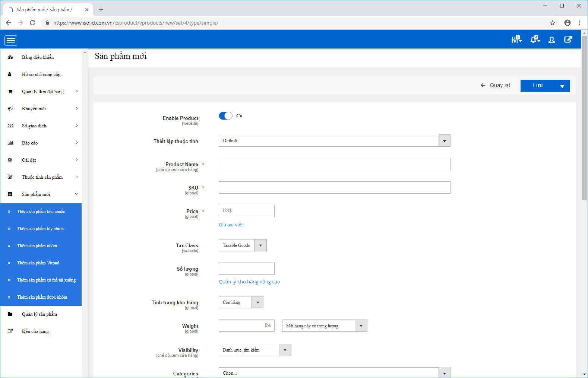This screenshot has width=588, height=378.
Task: Click the plus icon beside Sản phẩm mới
Action: click(10, 194)
